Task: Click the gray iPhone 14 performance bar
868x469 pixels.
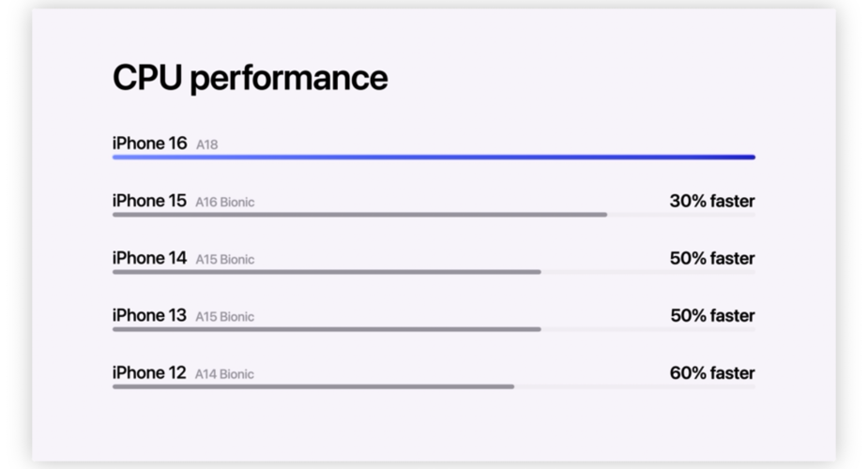Action: [327, 272]
